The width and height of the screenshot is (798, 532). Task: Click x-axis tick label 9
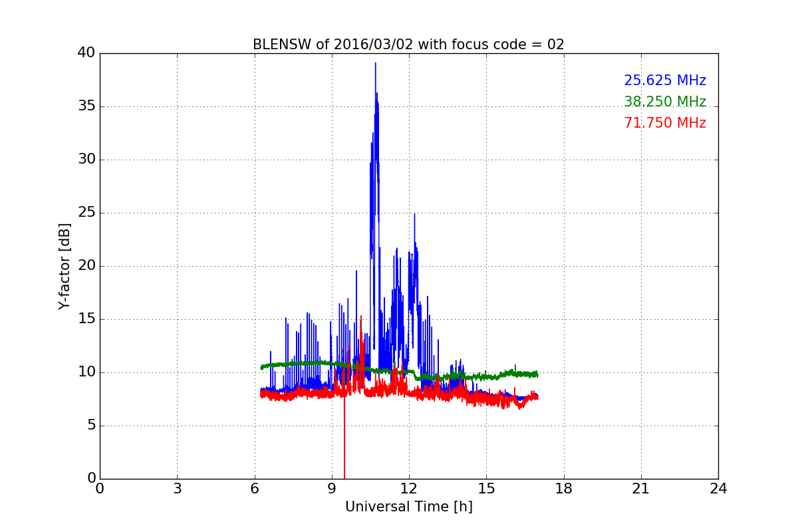332,488
